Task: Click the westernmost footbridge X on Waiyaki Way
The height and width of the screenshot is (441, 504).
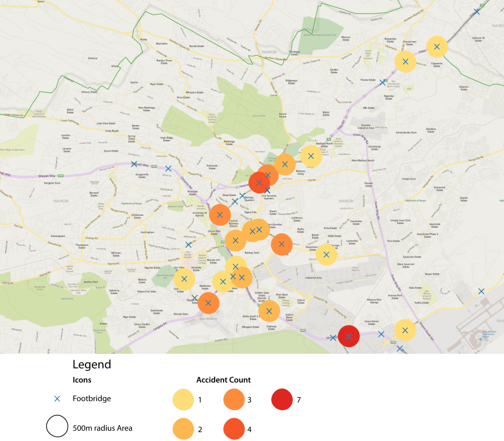Action: [134, 164]
